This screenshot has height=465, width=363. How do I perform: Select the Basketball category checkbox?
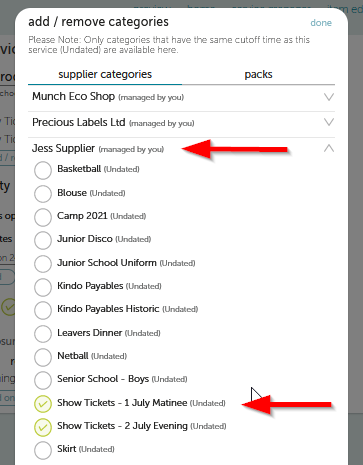[x=43, y=170]
